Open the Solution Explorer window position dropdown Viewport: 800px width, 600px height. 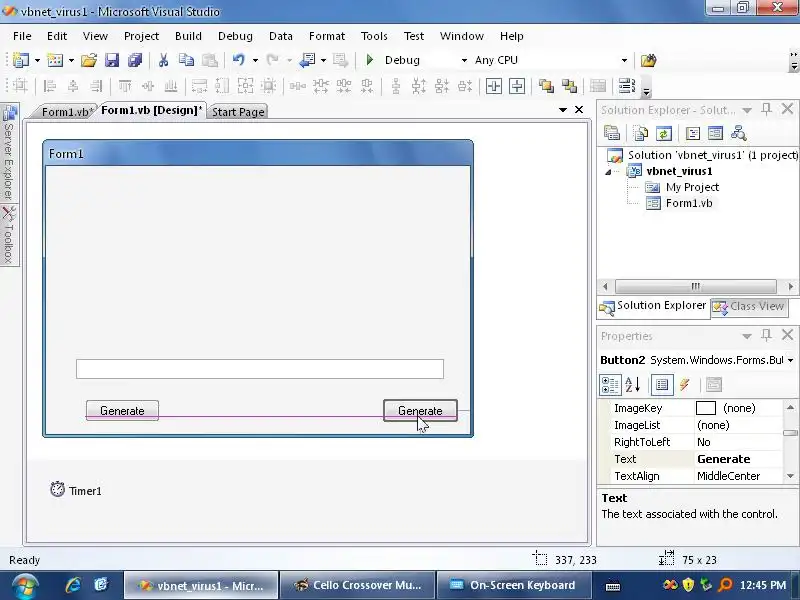click(747, 110)
